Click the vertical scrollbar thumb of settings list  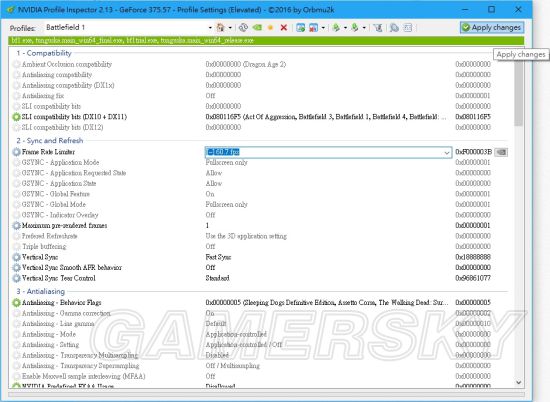[x=519, y=93]
